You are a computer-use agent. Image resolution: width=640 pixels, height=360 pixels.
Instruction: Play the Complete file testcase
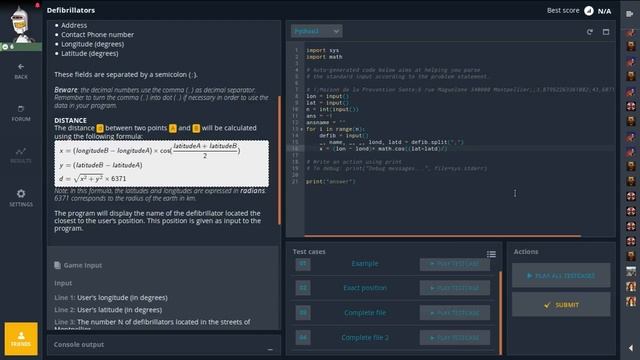(455, 313)
